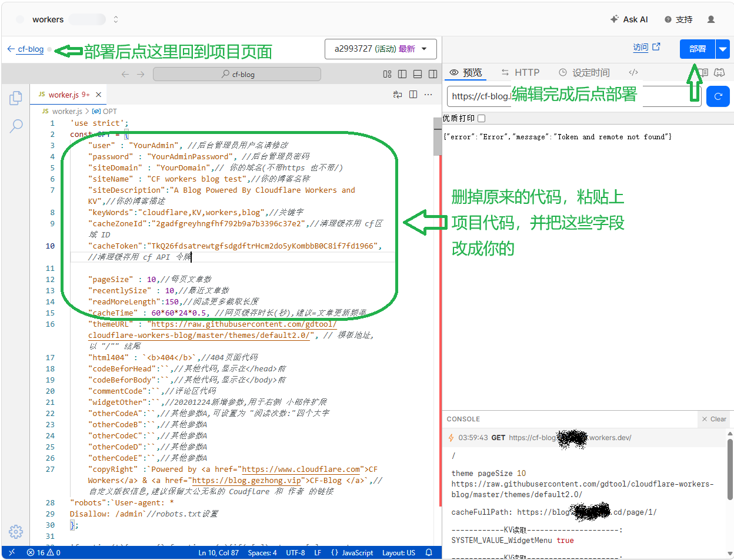The width and height of the screenshot is (734, 560).
Task: Click the back arrow next to cf-blog
Action: pos(11,49)
